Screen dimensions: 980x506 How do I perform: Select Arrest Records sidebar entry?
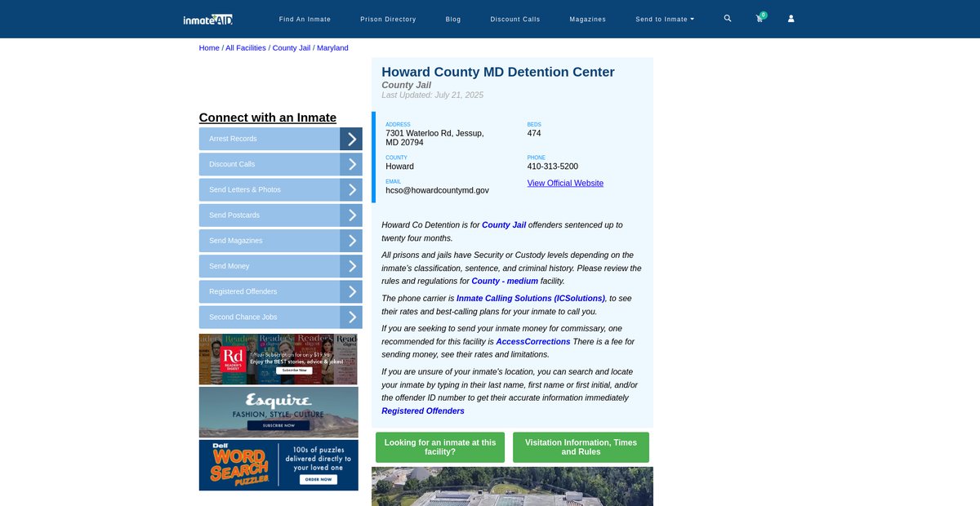click(x=269, y=139)
